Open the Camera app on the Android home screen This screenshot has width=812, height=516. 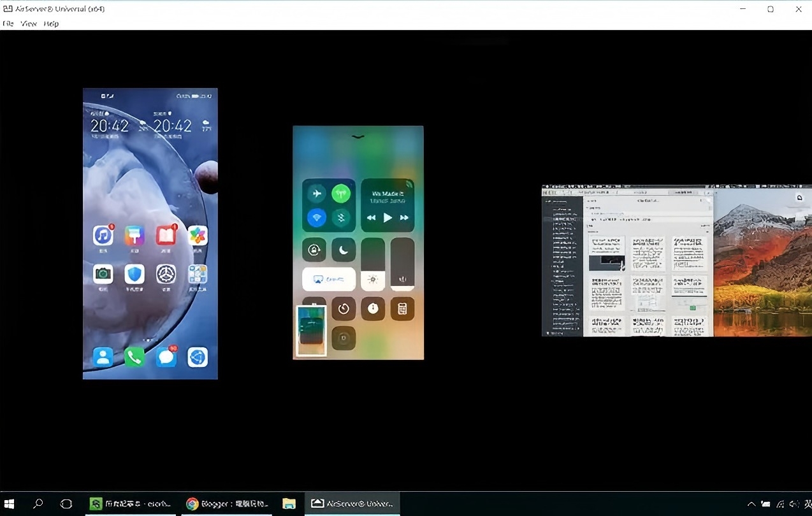pyautogui.click(x=103, y=274)
